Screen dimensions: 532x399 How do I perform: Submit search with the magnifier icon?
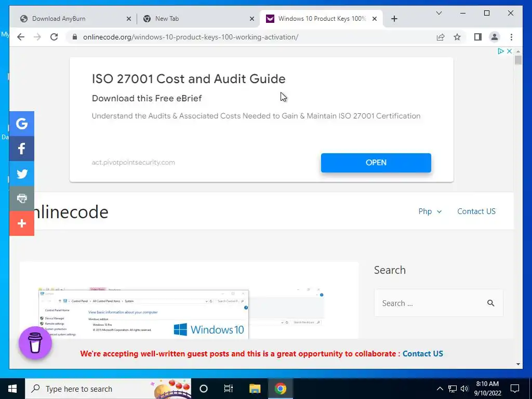pos(490,303)
